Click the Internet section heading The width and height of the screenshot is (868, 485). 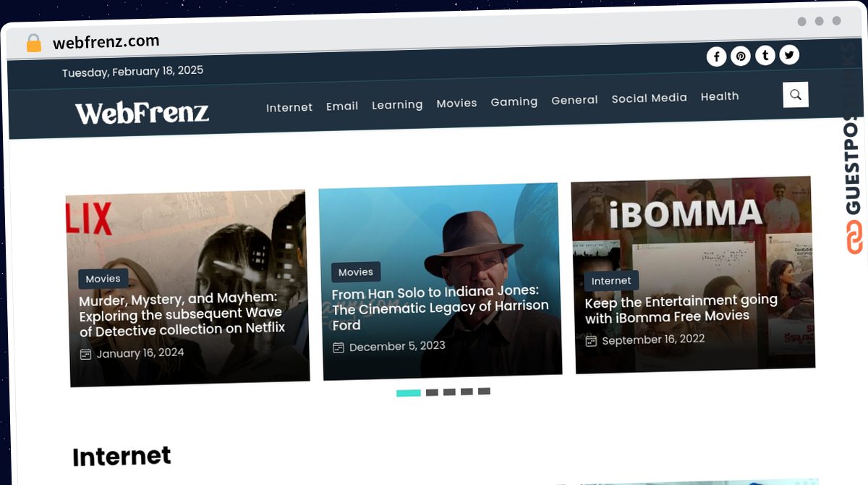coord(122,457)
